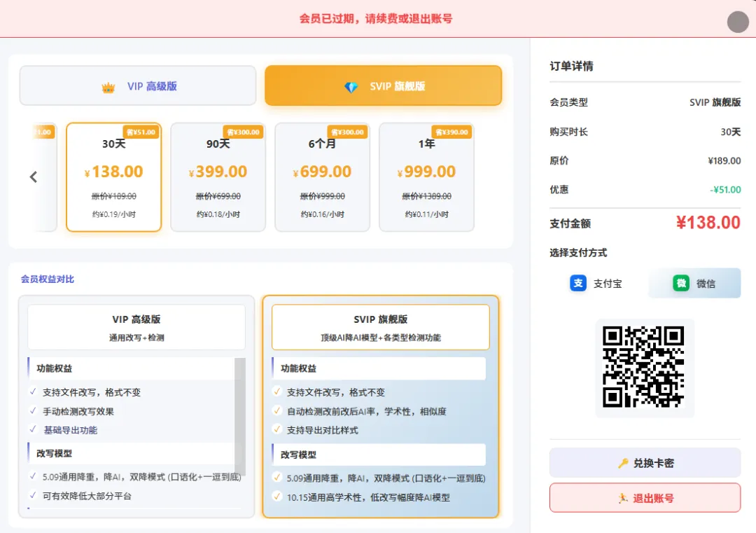756x533 pixels.
Task: Open the 兑换卡密 redeem button
Action: tap(645, 463)
